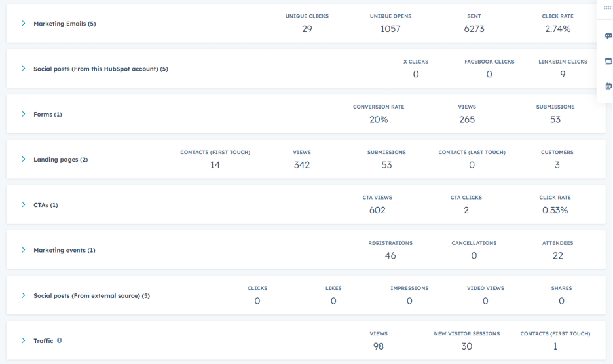613x364 pixels.
Task: Expand the Traffic section chevron
Action: pos(24,341)
